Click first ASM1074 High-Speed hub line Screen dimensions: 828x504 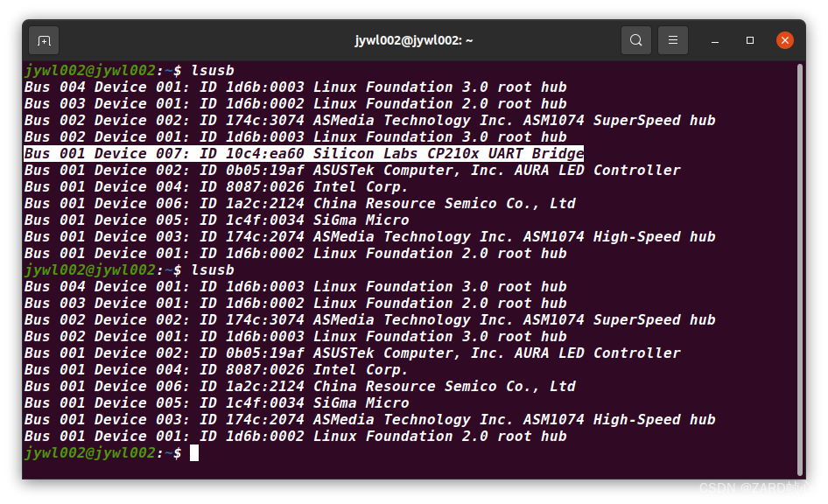(x=369, y=237)
